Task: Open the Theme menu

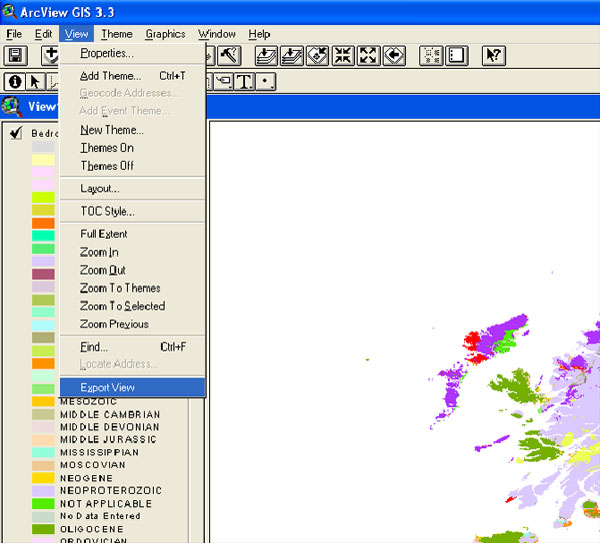Action: tap(117, 34)
